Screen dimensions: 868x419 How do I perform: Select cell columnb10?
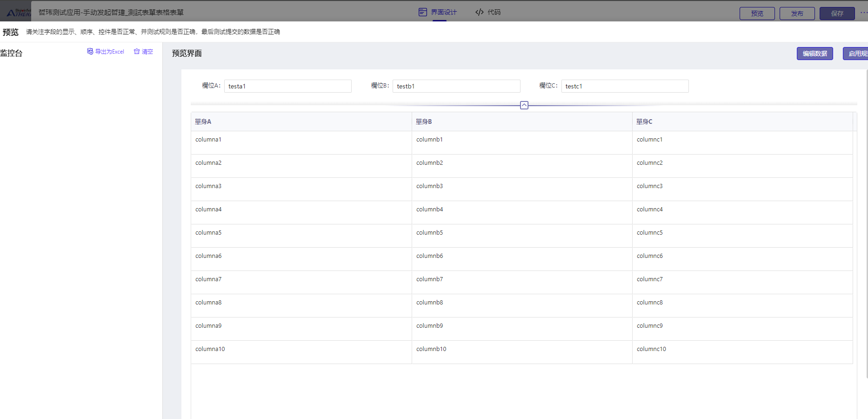522,352
